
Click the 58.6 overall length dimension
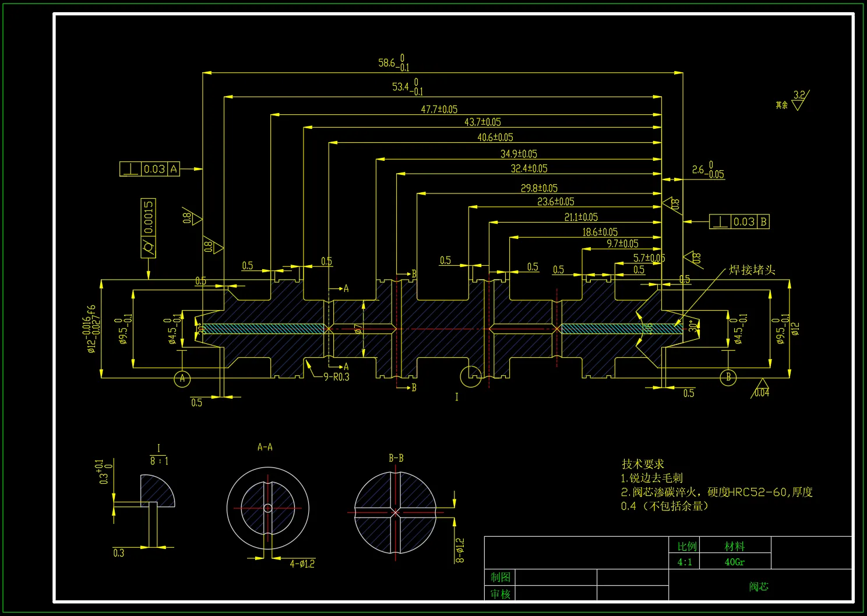pyautogui.click(x=394, y=63)
